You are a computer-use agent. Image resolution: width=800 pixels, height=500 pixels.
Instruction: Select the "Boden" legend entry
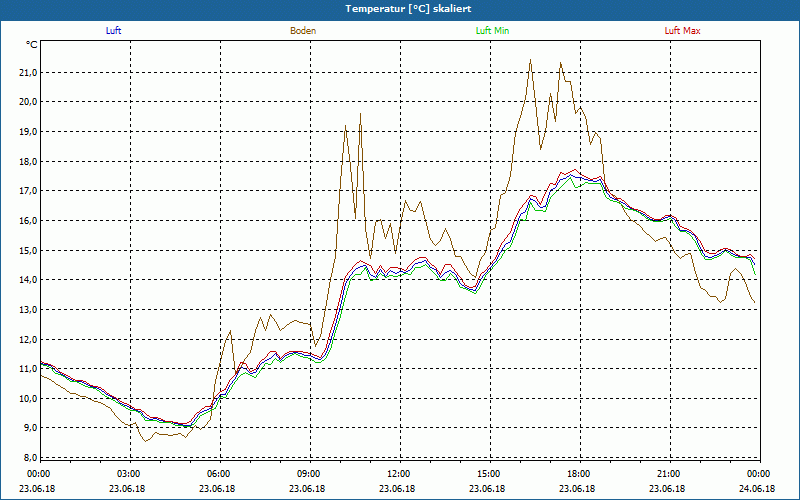pos(303,31)
